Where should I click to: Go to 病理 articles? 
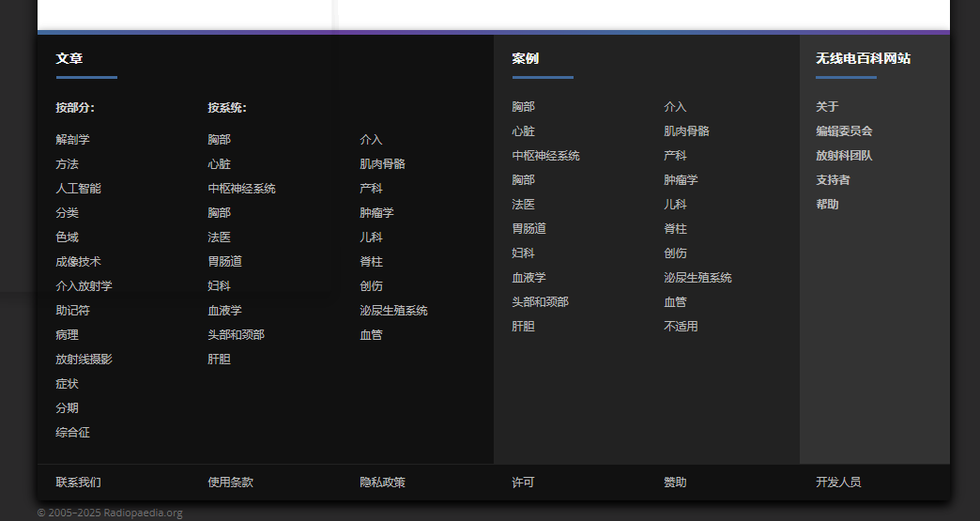pyautogui.click(x=67, y=334)
